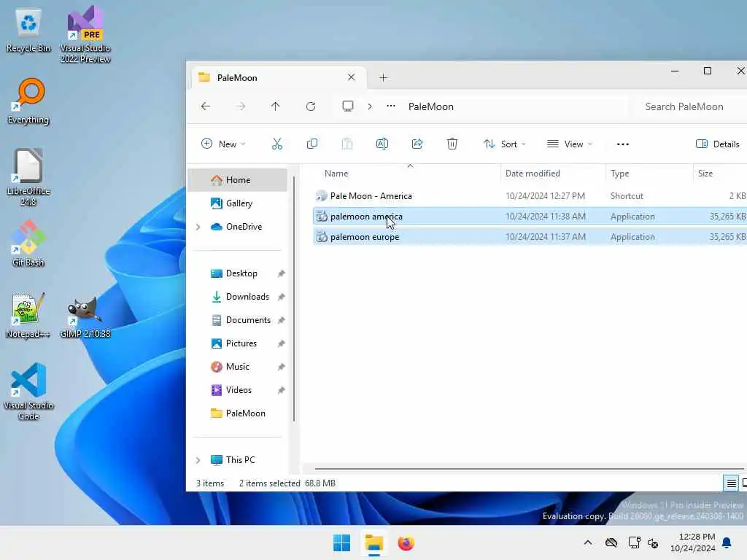Open the See more ellipsis in toolbar

623,144
